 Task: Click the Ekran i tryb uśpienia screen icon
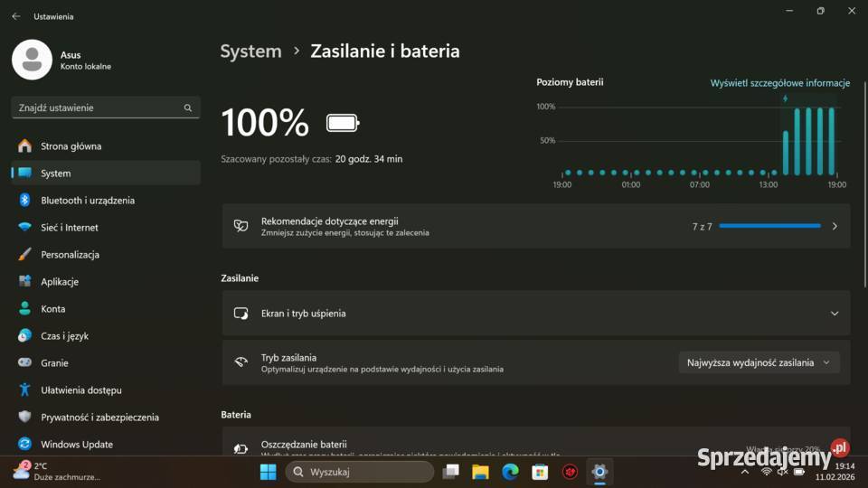pos(241,314)
